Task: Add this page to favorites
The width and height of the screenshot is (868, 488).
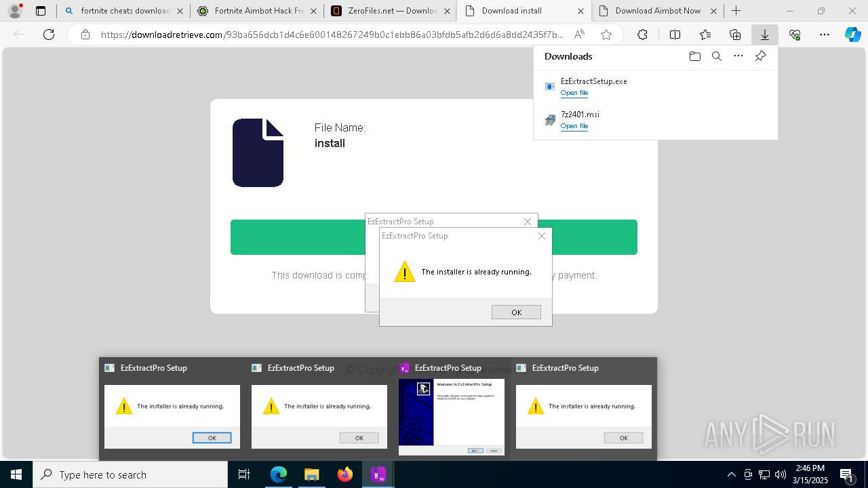Action: coord(606,35)
